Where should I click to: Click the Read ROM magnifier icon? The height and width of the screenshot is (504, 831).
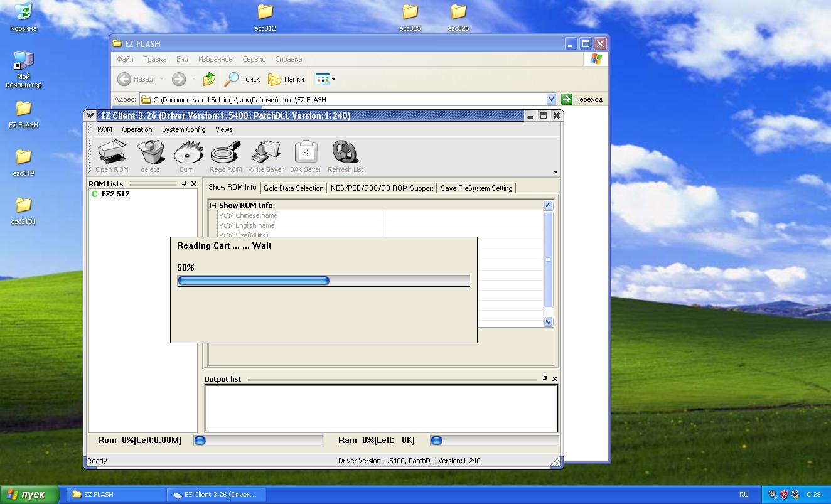[225, 152]
